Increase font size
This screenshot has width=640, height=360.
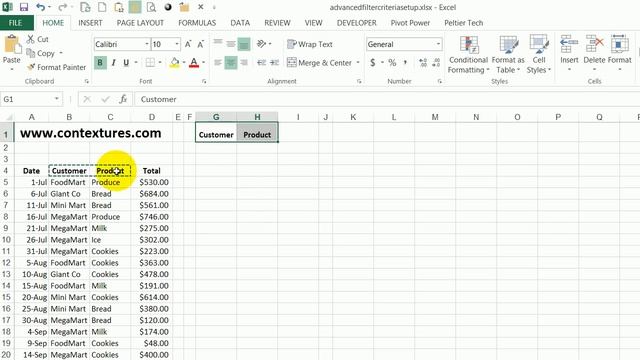pos(188,44)
